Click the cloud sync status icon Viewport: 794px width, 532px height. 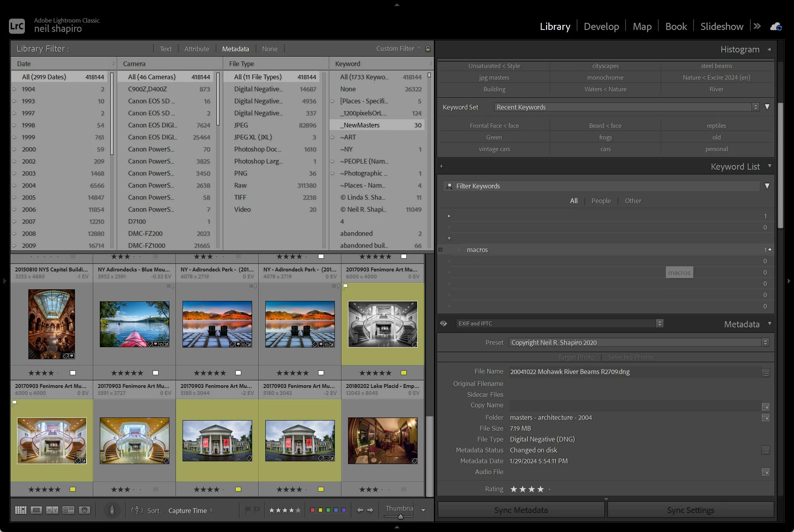tap(776, 26)
